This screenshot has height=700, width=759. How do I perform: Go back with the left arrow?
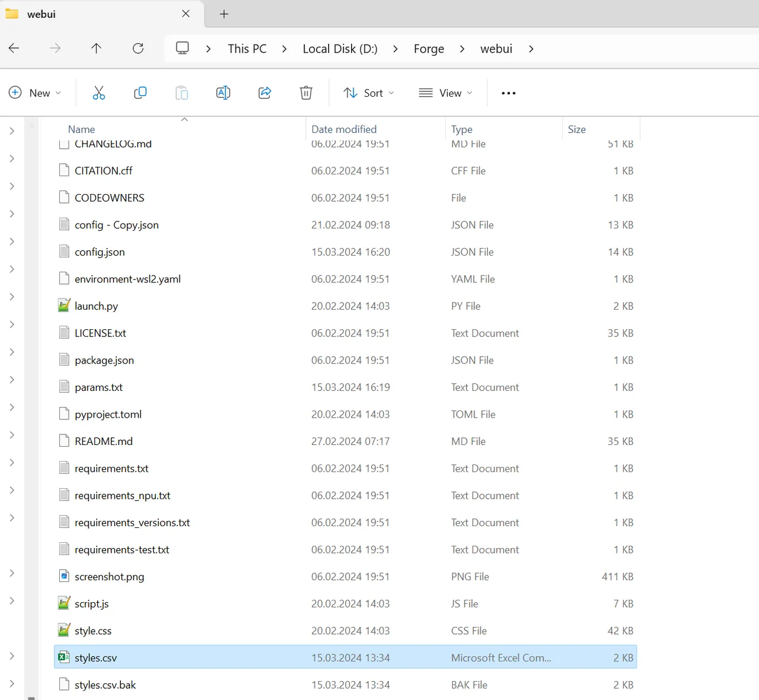(x=14, y=49)
